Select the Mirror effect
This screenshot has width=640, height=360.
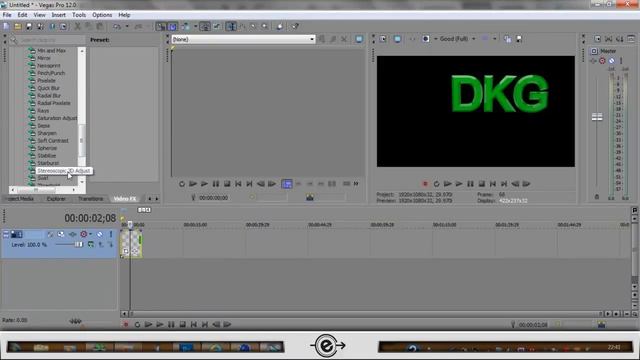coord(44,58)
